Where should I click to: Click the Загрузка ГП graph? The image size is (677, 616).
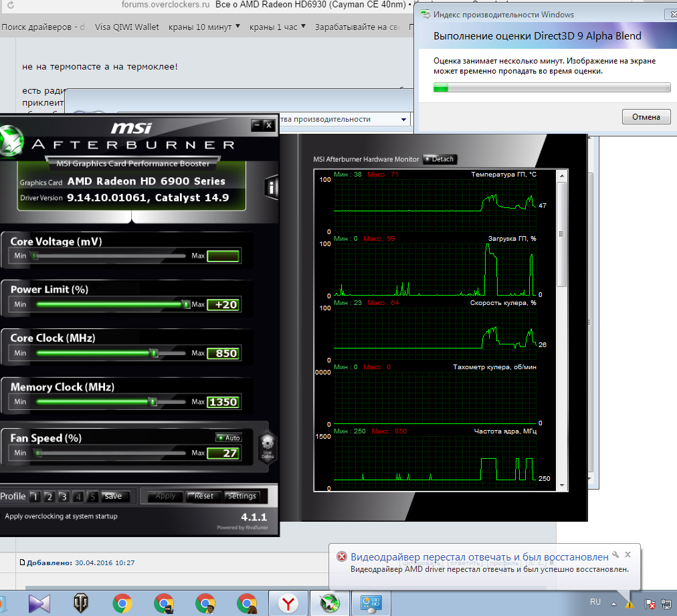coord(434,270)
